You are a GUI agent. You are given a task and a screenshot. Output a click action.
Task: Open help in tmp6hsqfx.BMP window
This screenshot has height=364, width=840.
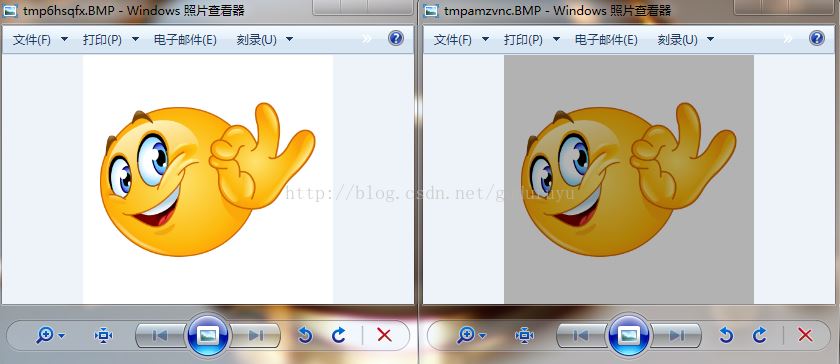pyautogui.click(x=396, y=38)
